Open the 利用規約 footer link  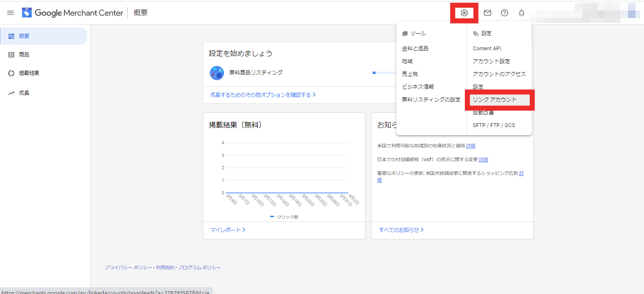(165, 267)
